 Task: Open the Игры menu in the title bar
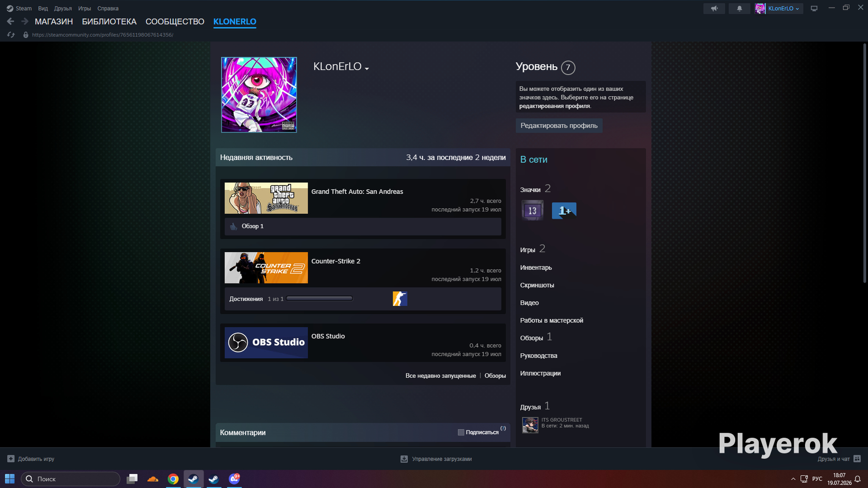pyautogui.click(x=84, y=8)
